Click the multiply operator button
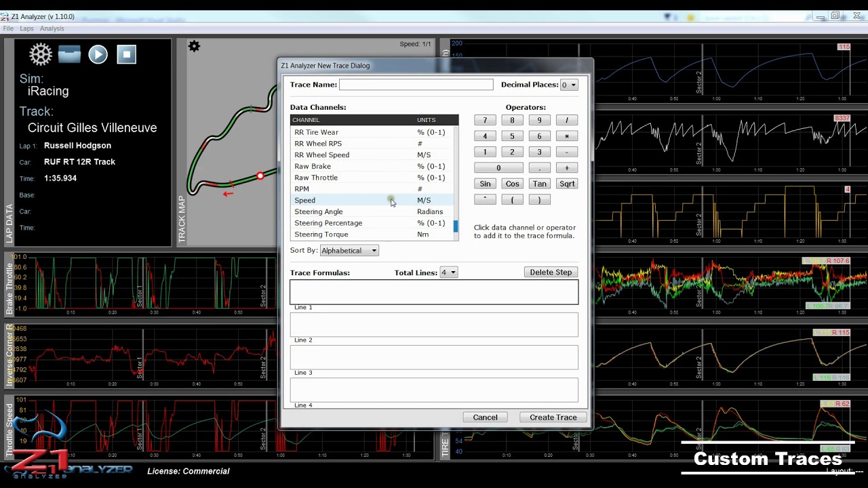 click(x=567, y=136)
